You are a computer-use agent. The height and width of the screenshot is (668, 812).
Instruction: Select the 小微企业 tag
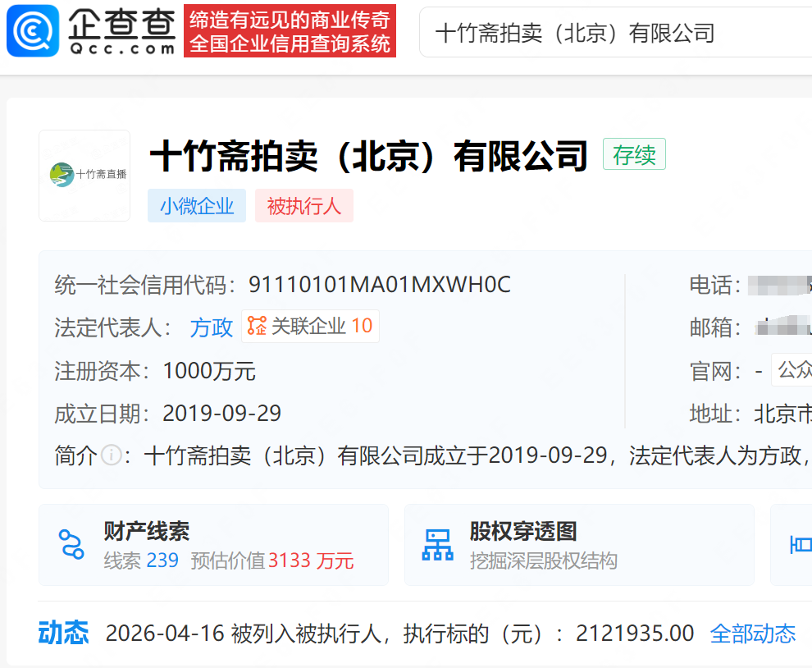pyautogui.click(x=197, y=206)
